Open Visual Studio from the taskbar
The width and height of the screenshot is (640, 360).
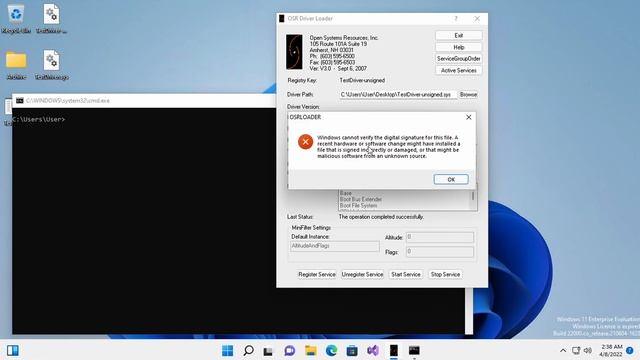point(373,350)
